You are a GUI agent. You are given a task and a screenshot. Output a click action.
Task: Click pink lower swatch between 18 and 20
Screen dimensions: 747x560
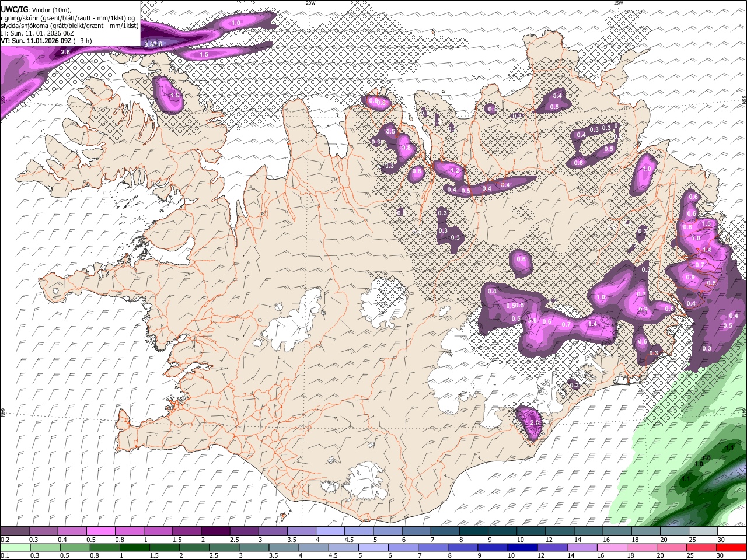pyautogui.click(x=641, y=548)
